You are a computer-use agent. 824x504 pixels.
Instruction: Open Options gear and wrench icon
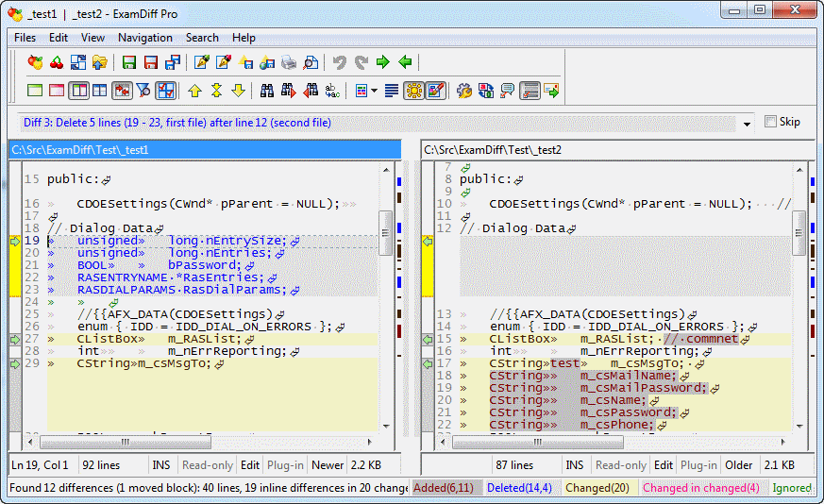464,91
